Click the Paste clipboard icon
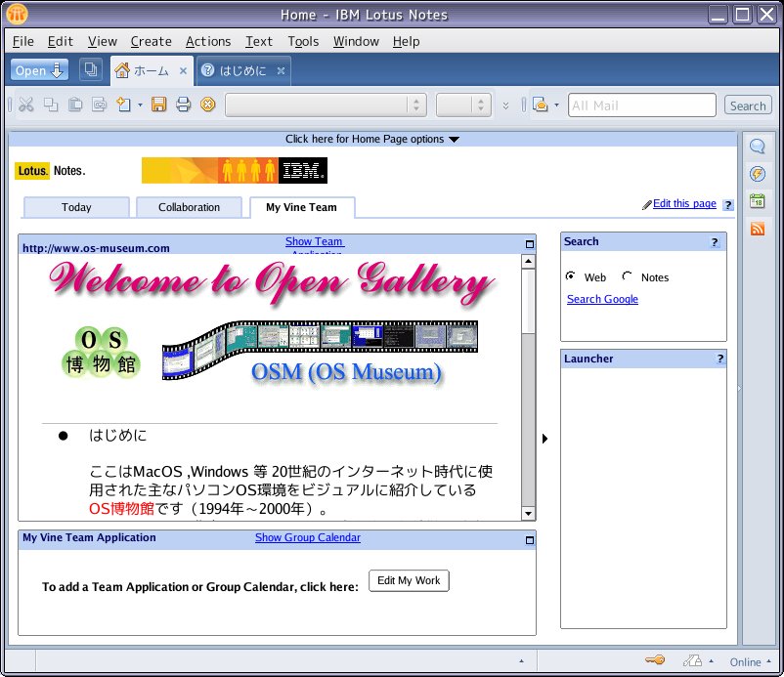The image size is (784, 677). [75, 105]
